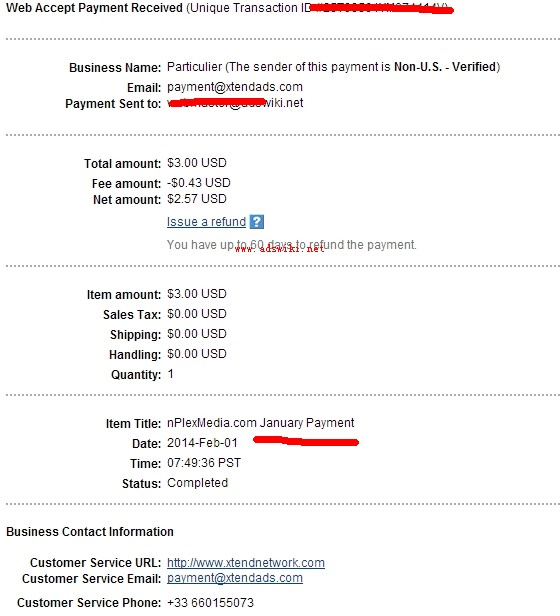The width and height of the screenshot is (560, 616).
Task: Click the Business Contact Information heading
Action: [x=90, y=532]
